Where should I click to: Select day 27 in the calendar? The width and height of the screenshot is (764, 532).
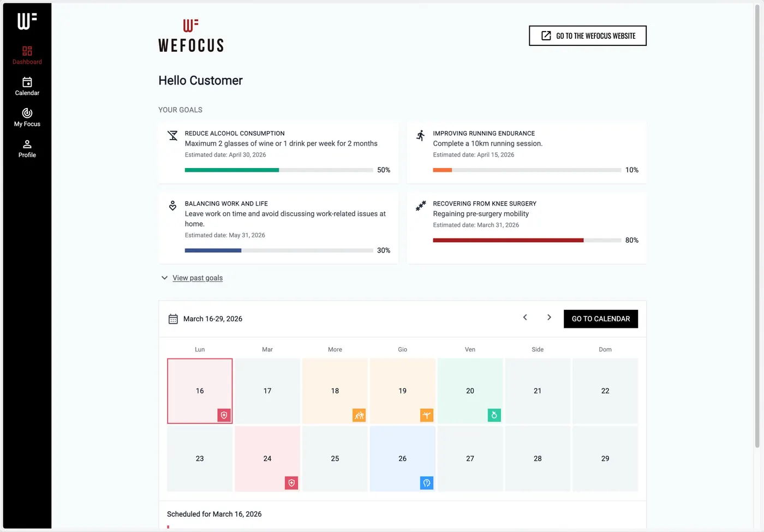[470, 458]
